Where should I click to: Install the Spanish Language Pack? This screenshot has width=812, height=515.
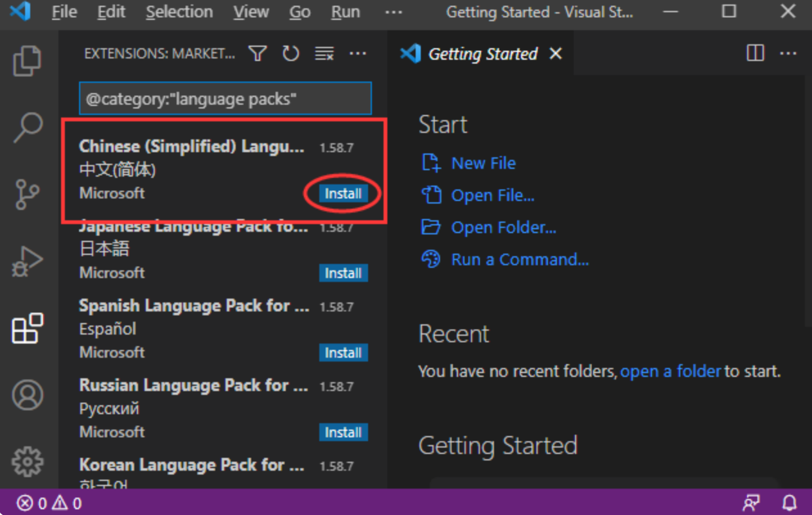343,353
